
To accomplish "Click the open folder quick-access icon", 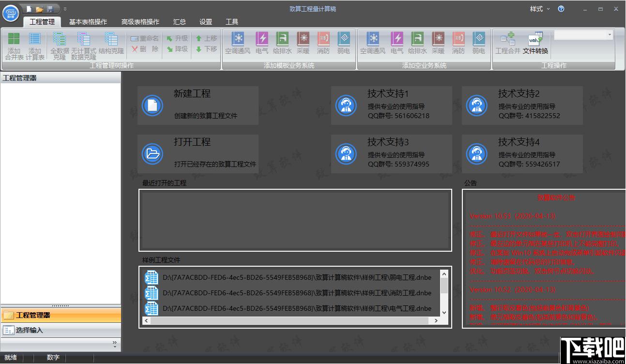I will pyautogui.click(x=40, y=9).
